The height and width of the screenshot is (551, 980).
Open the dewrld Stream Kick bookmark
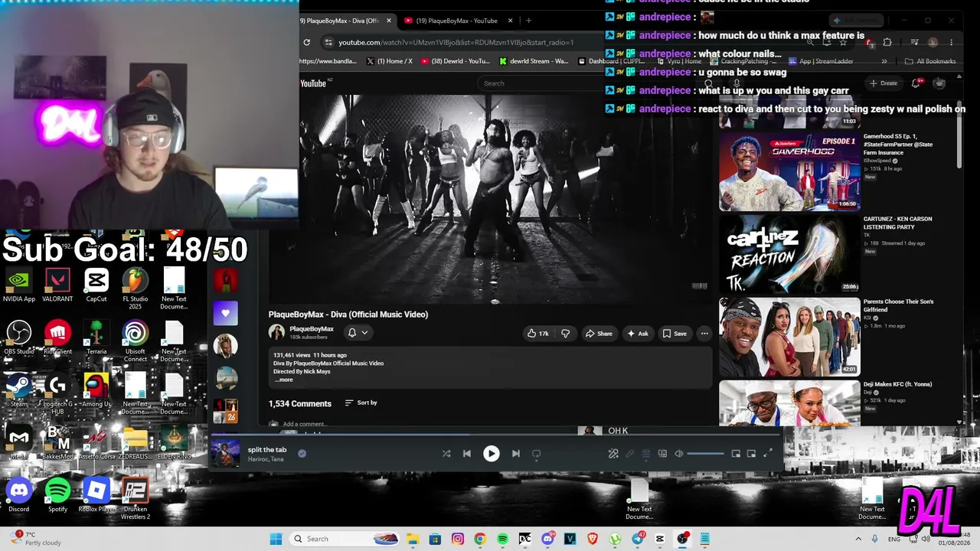point(534,61)
